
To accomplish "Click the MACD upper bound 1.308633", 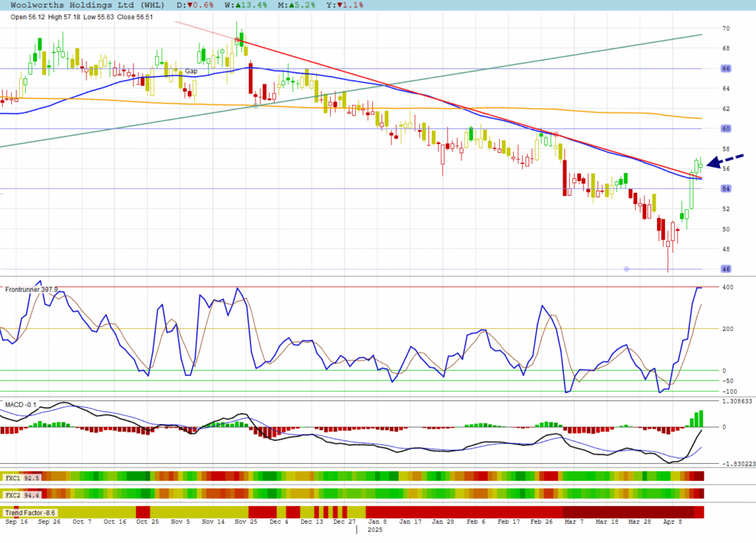I will tap(737, 401).
